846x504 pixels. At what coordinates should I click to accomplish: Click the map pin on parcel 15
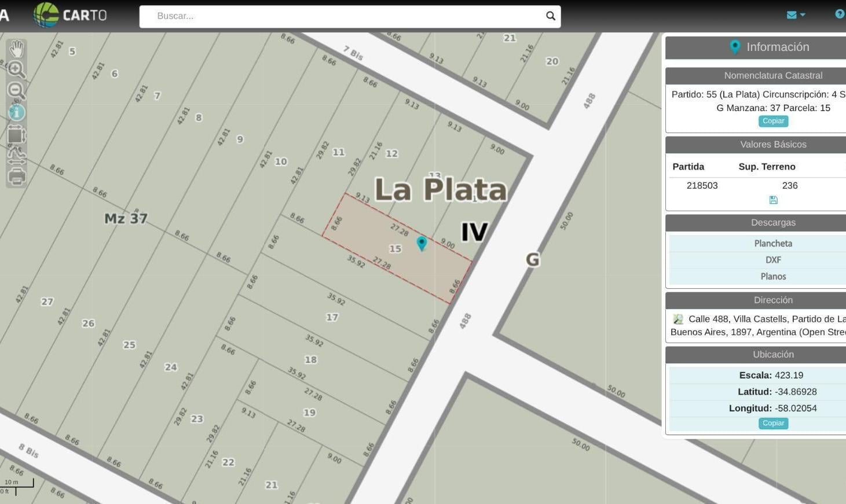(422, 244)
